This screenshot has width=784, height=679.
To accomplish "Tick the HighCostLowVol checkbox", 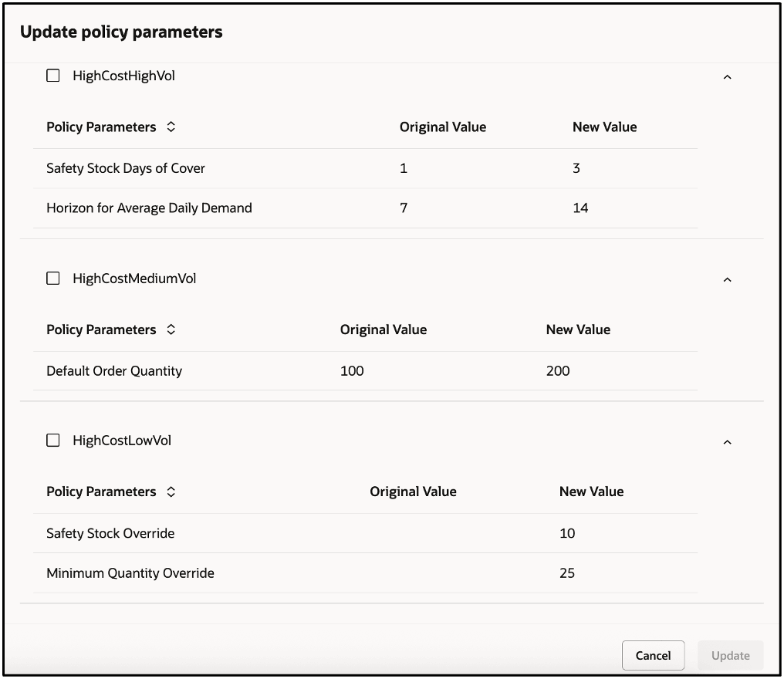I will pos(53,441).
